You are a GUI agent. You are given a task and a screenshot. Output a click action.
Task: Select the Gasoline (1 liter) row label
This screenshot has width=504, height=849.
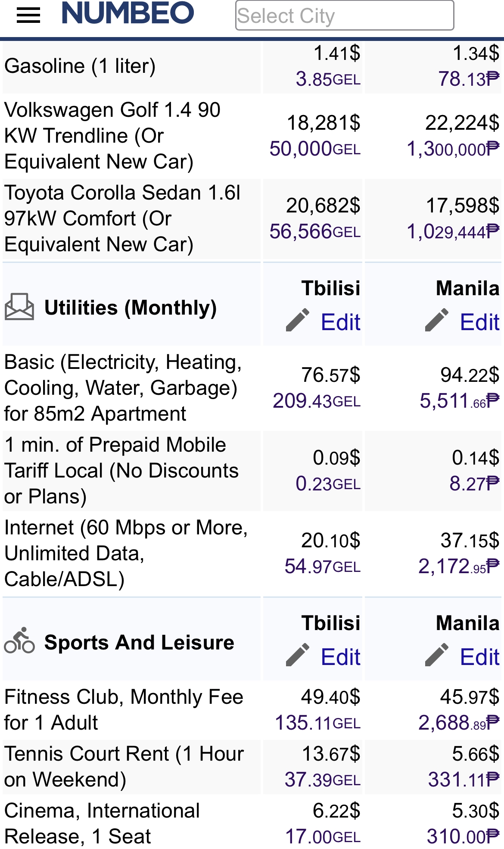pos(80,66)
